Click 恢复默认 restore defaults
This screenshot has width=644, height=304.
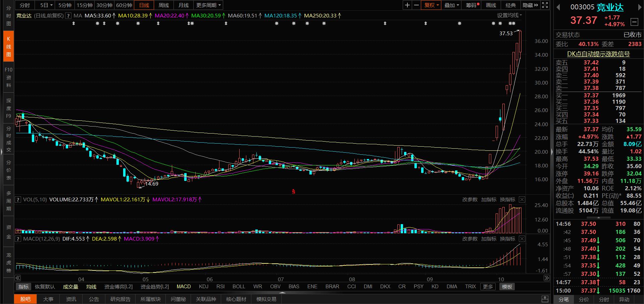(45, 287)
